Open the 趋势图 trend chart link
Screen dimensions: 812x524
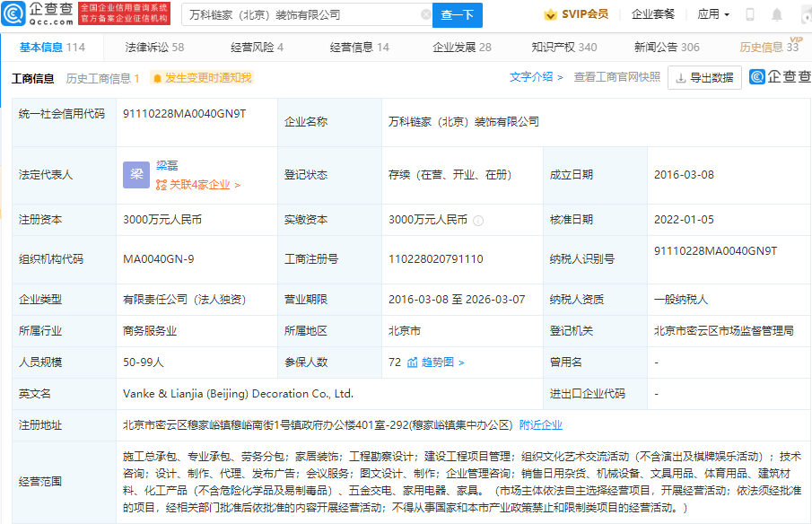coord(436,362)
